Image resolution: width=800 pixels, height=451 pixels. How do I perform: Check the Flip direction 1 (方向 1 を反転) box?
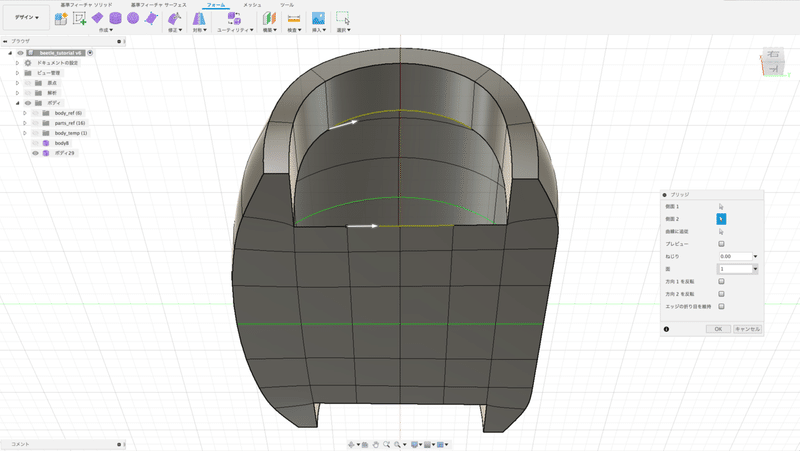(721, 282)
